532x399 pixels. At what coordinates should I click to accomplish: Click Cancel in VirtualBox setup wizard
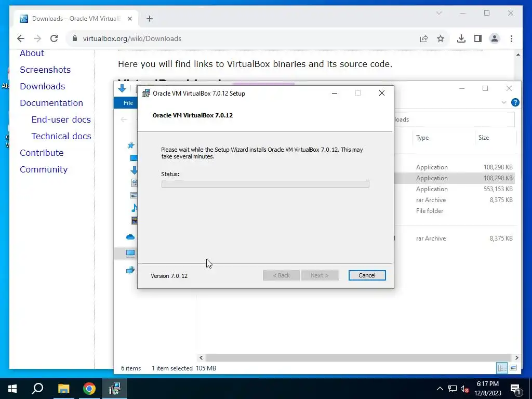(367, 275)
